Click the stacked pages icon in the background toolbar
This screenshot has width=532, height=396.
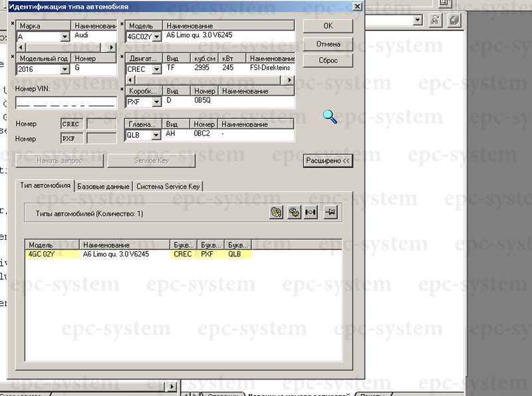pos(454,20)
